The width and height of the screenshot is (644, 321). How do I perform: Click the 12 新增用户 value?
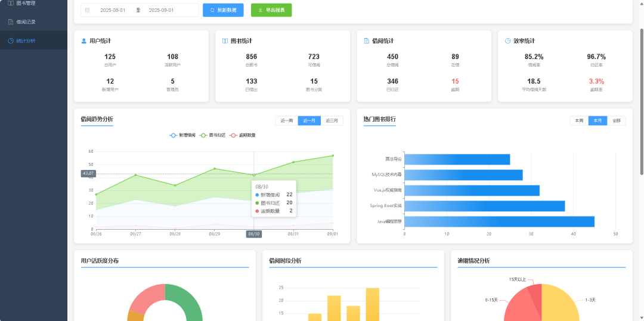coord(110,81)
